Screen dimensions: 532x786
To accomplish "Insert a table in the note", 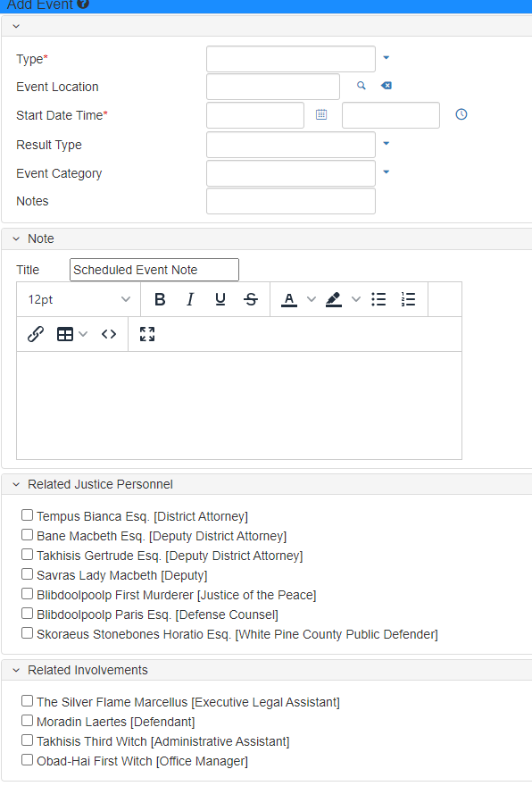I will pos(65,334).
